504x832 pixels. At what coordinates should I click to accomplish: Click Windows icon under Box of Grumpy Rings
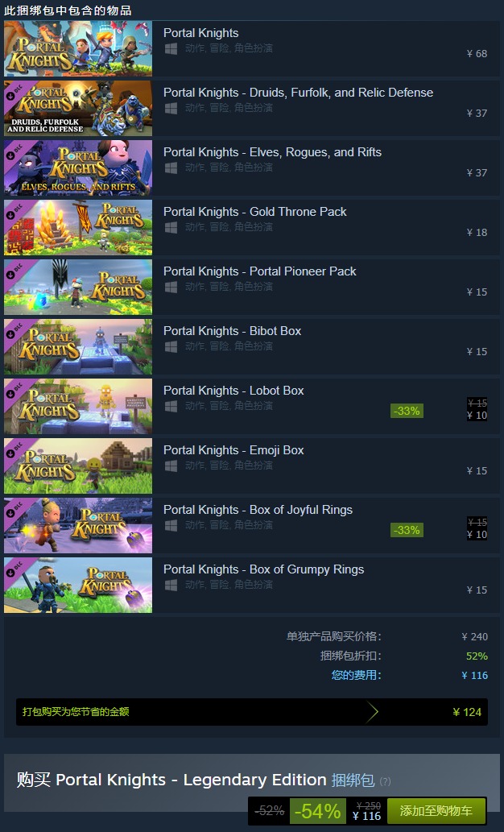point(171,585)
